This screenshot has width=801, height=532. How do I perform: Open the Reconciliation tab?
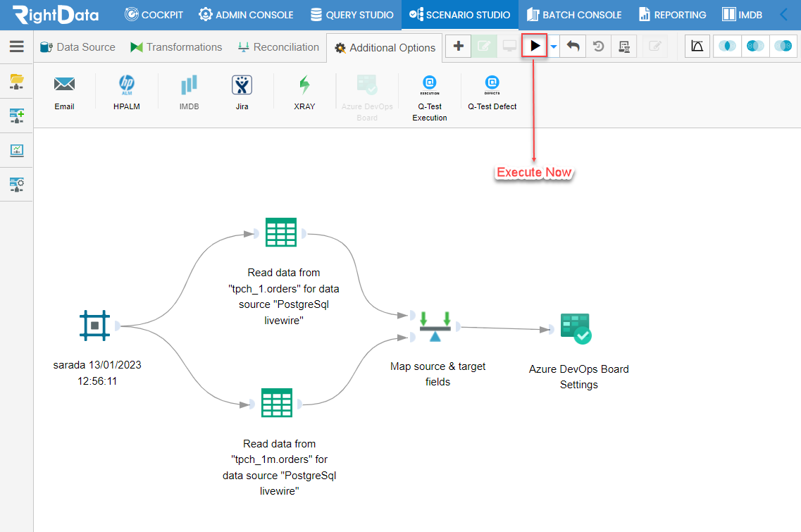278,47
